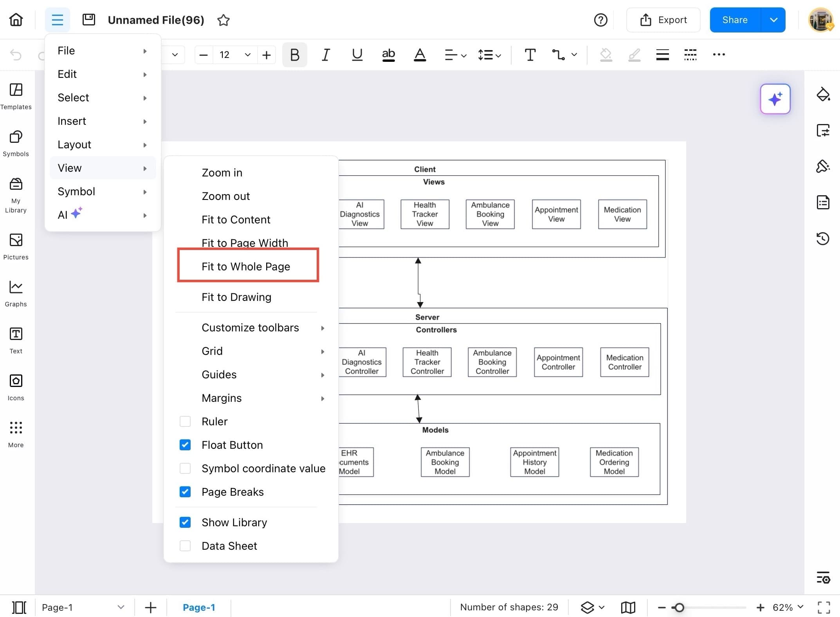Click the blue Share button
The width and height of the screenshot is (840, 617).
pyautogui.click(x=735, y=20)
